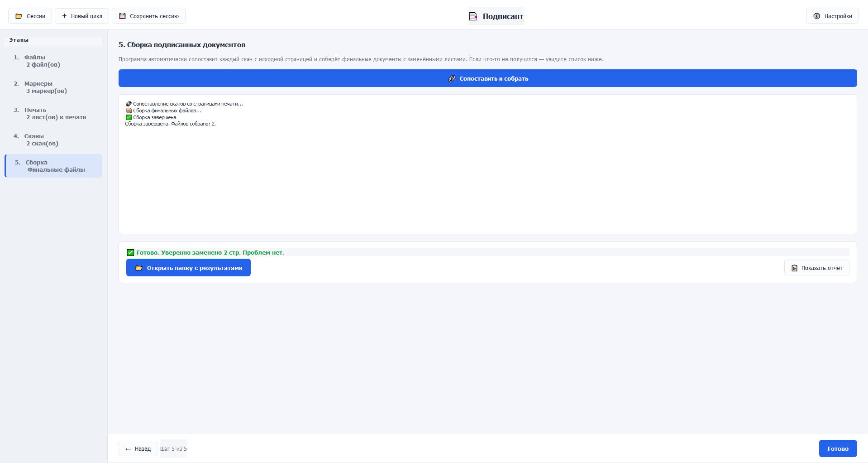Click the green check next to Готово status
The image size is (868, 463).
[x=130, y=252]
